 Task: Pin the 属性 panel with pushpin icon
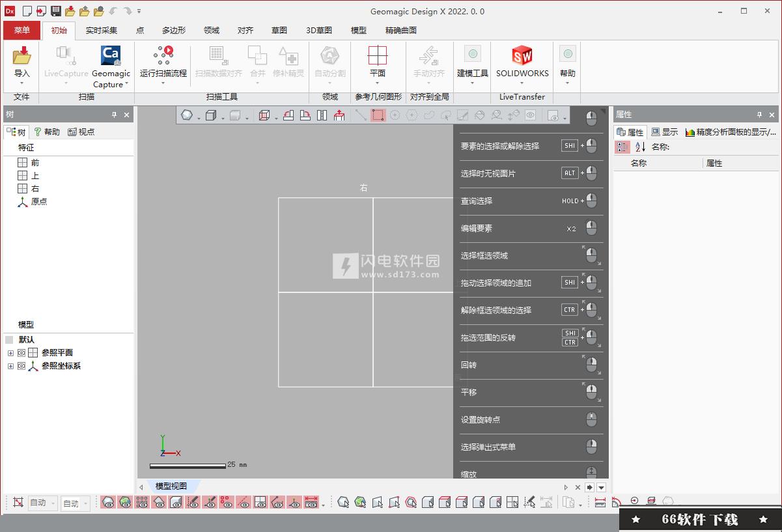click(x=759, y=115)
